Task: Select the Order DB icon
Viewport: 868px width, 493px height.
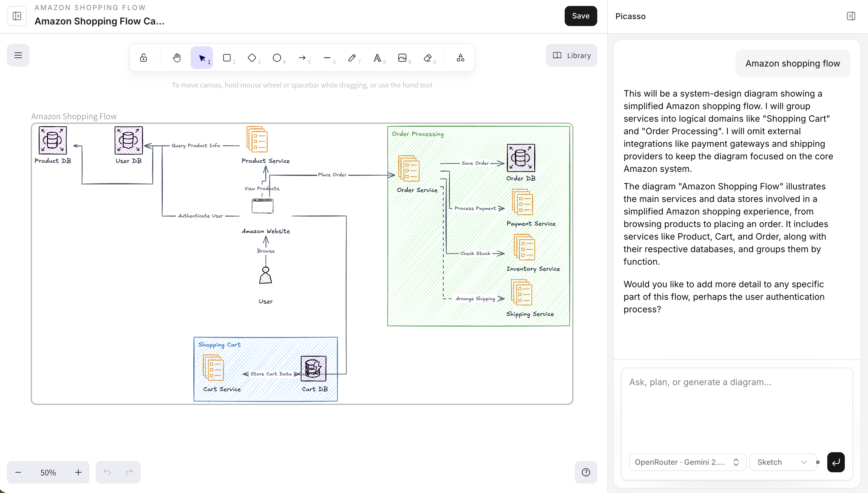Action: pos(521,158)
